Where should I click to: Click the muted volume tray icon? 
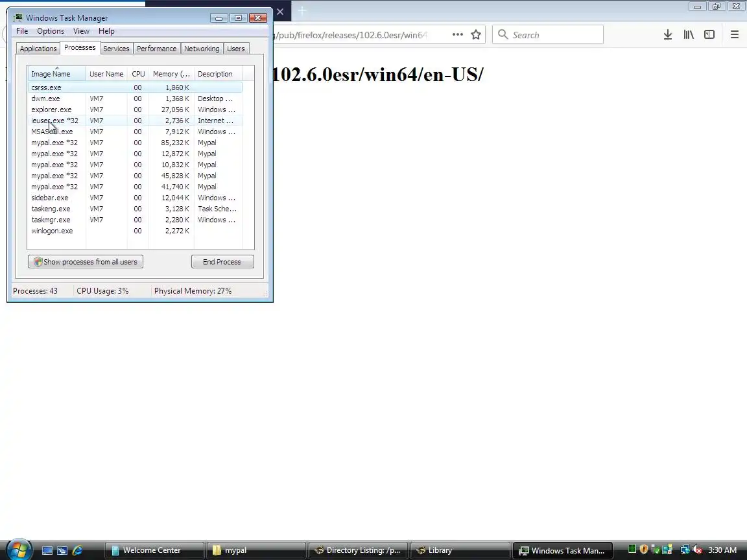(698, 550)
